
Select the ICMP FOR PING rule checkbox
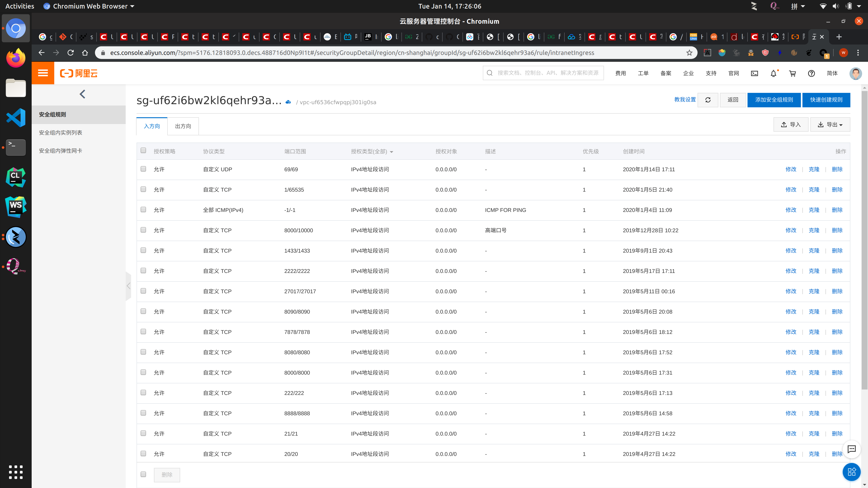pos(143,209)
